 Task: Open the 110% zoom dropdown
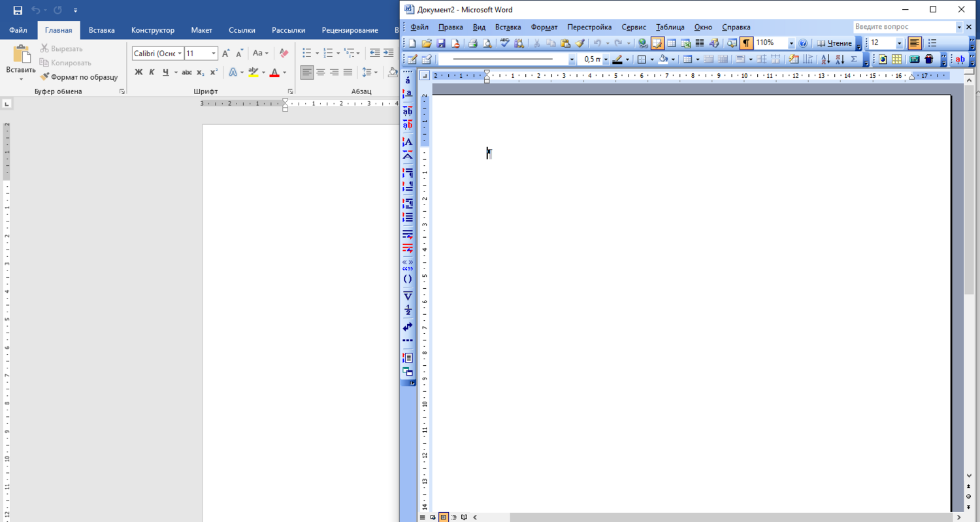pyautogui.click(x=791, y=43)
